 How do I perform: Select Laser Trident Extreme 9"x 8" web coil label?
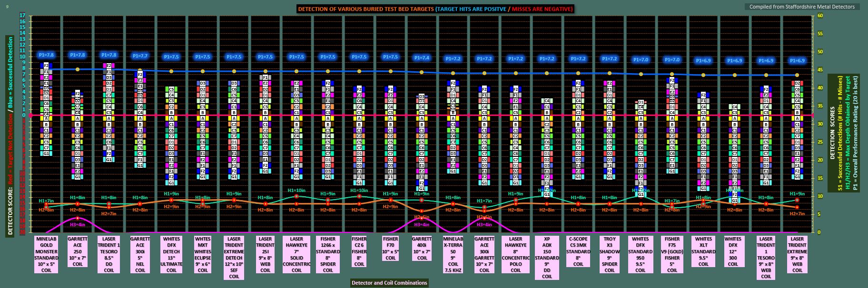[797, 254]
